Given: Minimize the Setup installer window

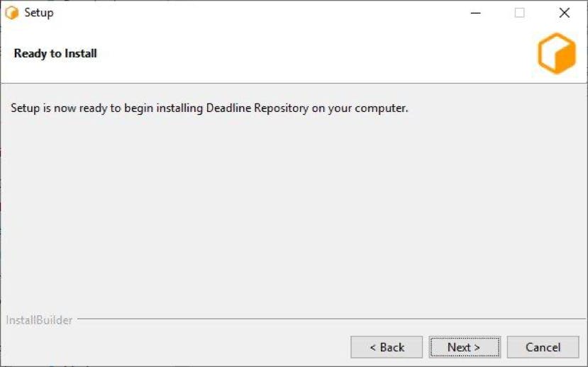Looking at the screenshot, I should pyautogui.click(x=475, y=13).
